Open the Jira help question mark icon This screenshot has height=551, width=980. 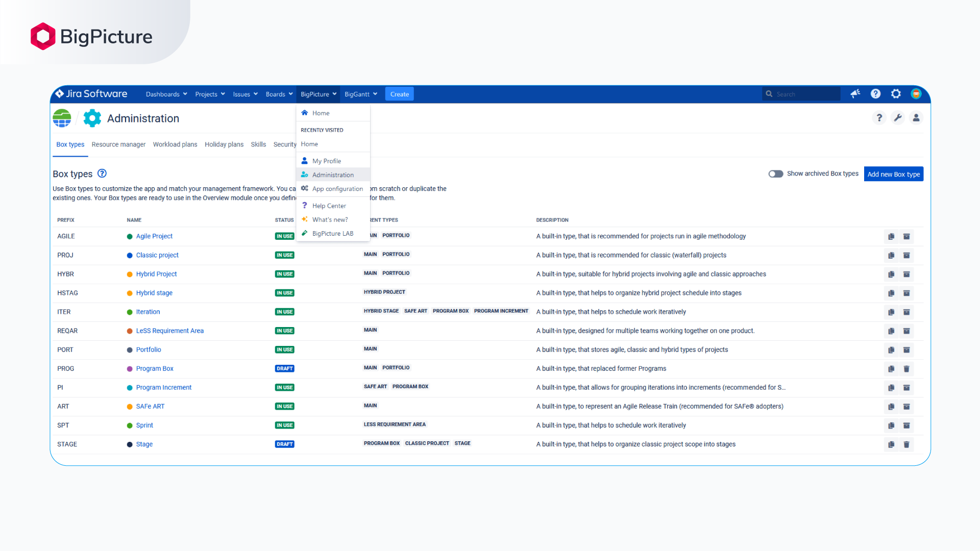(x=875, y=94)
